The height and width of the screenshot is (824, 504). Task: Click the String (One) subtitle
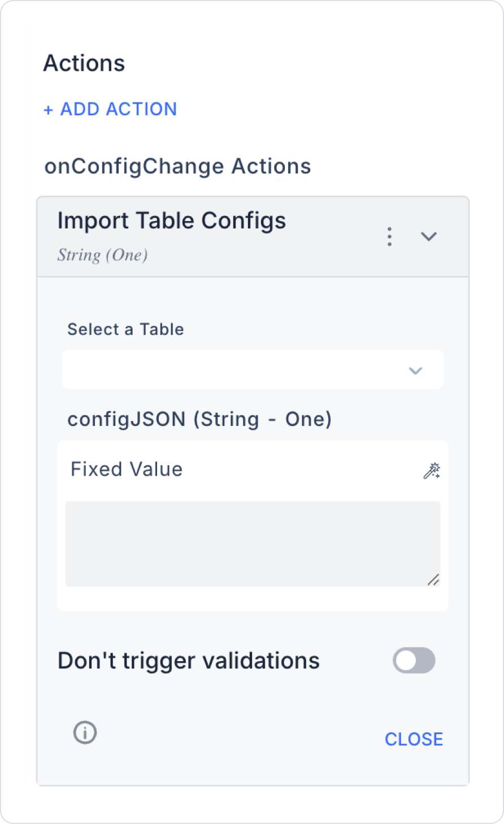click(x=102, y=255)
